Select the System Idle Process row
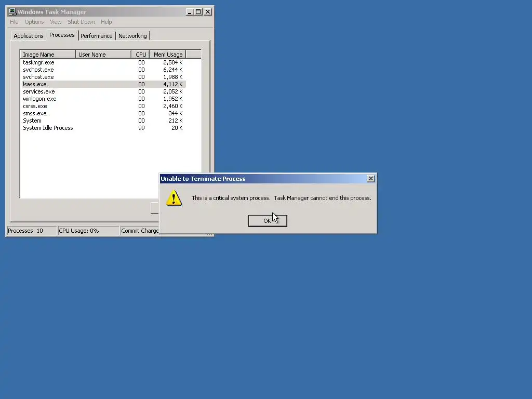 coord(103,128)
